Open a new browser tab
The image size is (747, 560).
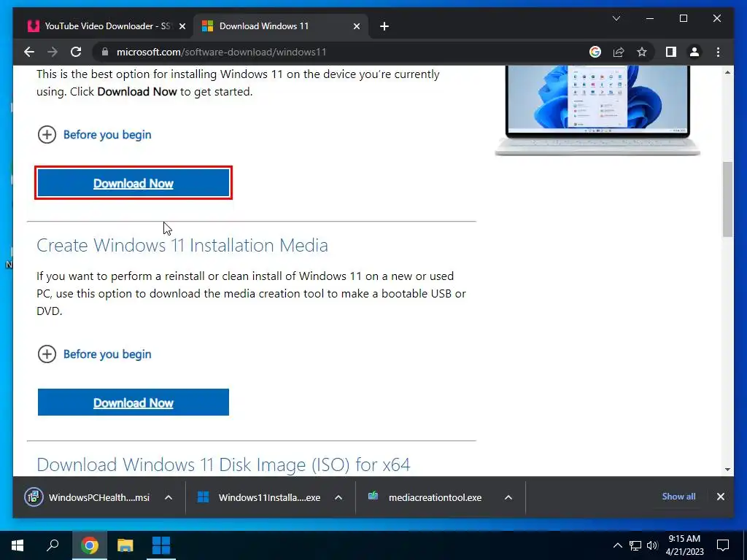click(x=384, y=26)
